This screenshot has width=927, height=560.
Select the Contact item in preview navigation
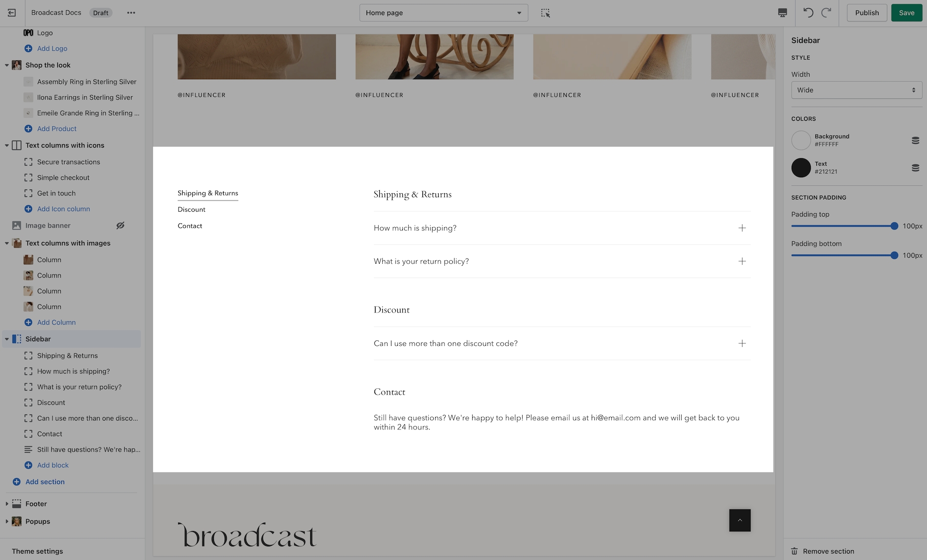[x=190, y=226]
